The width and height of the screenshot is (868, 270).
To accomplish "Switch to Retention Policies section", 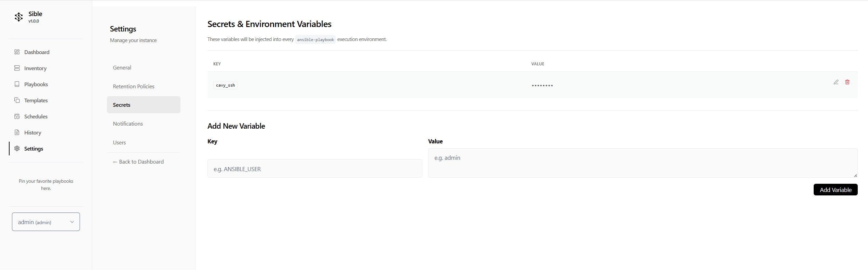I will (134, 87).
